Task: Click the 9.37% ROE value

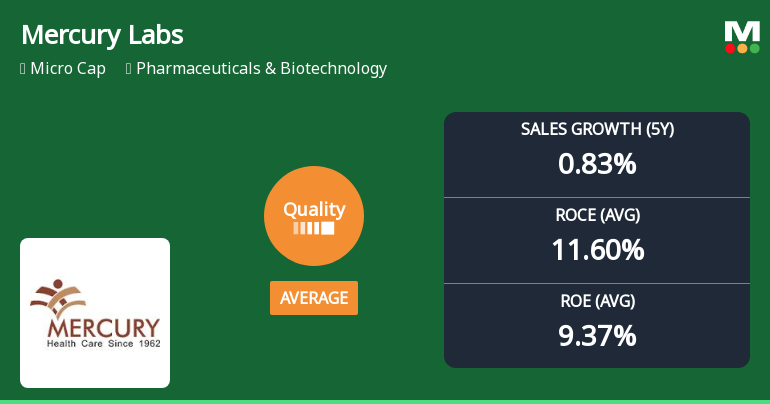Action: (597, 336)
